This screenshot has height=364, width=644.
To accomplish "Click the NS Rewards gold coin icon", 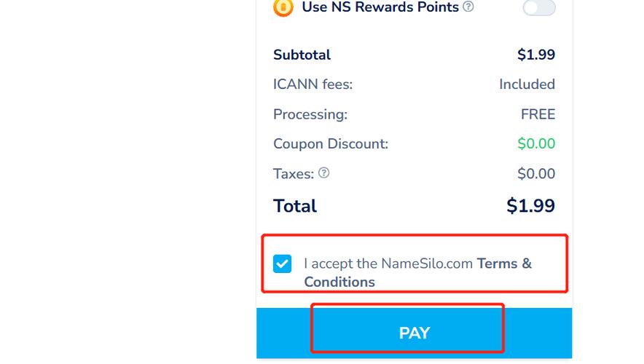I will coord(283,7).
